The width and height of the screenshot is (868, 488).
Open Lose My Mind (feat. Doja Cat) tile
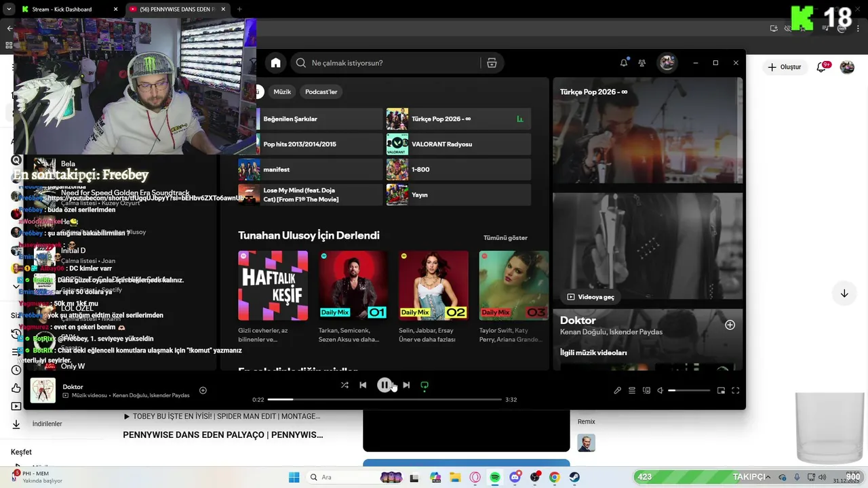tap(311, 195)
